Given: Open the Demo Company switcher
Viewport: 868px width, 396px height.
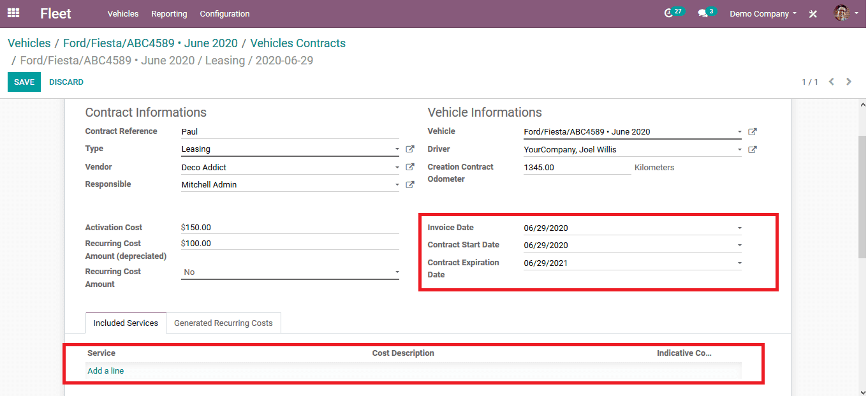Looking at the screenshot, I should (x=763, y=13).
